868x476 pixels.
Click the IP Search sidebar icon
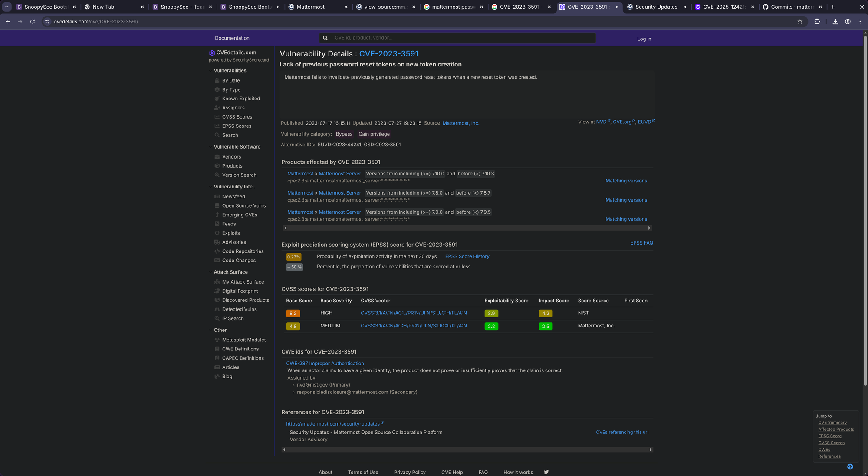click(217, 318)
